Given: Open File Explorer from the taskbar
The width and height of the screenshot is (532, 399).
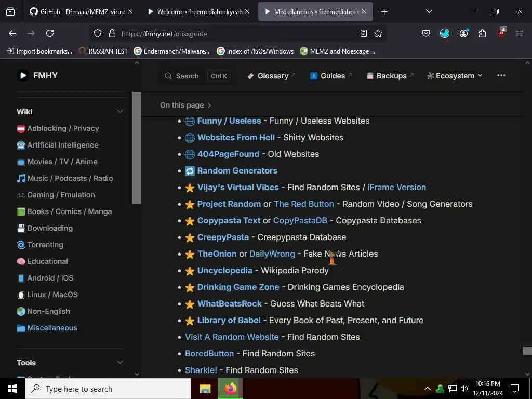Looking at the screenshot, I should point(205,389).
